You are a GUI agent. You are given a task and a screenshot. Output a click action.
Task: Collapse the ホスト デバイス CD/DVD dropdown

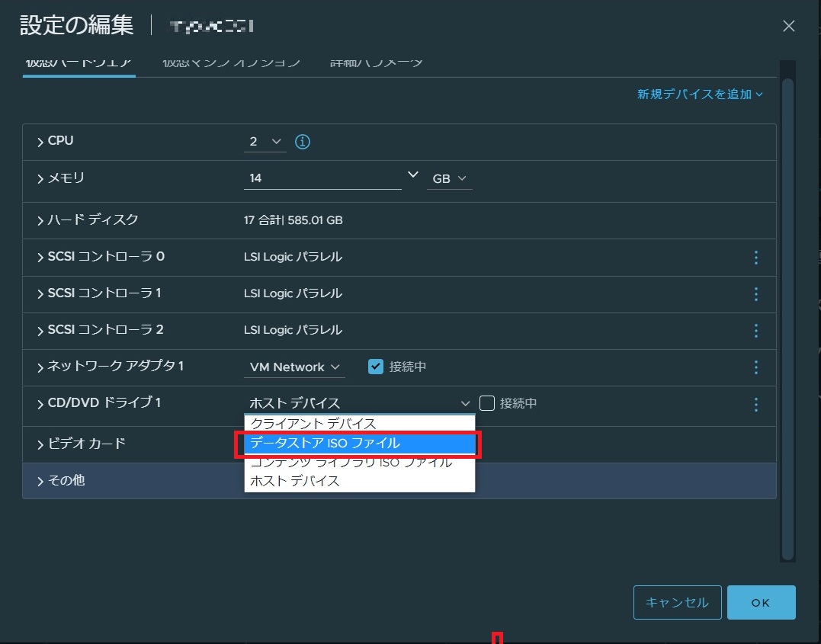click(359, 403)
